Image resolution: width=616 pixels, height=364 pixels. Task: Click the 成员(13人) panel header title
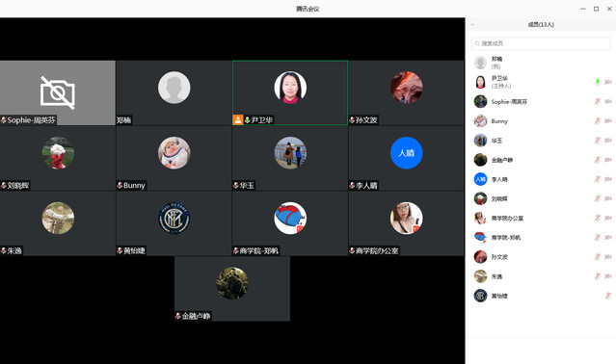pos(541,24)
